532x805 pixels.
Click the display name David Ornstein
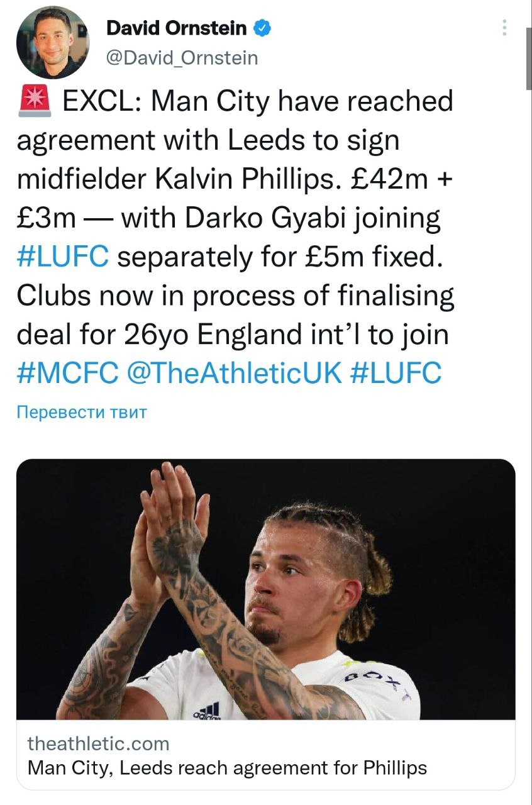(x=176, y=28)
